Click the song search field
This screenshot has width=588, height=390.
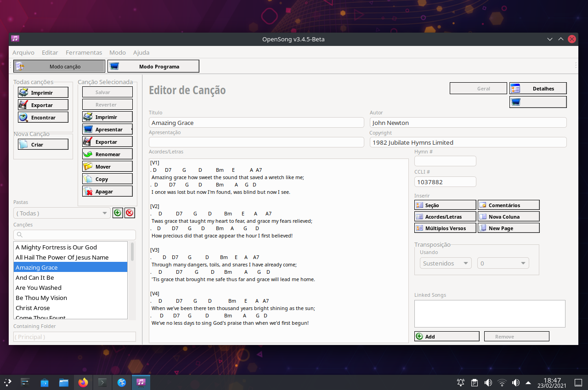pyautogui.click(x=74, y=234)
